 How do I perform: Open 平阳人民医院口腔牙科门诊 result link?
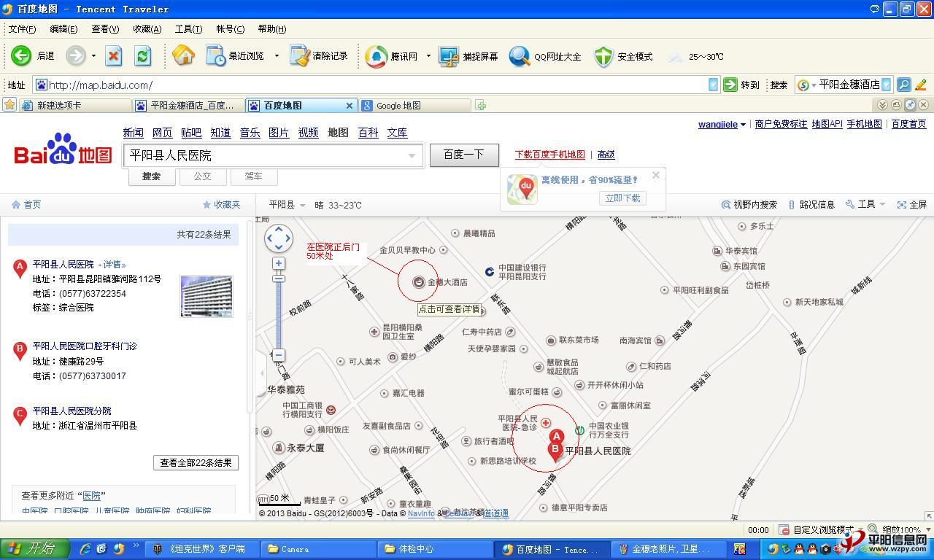(x=85, y=346)
